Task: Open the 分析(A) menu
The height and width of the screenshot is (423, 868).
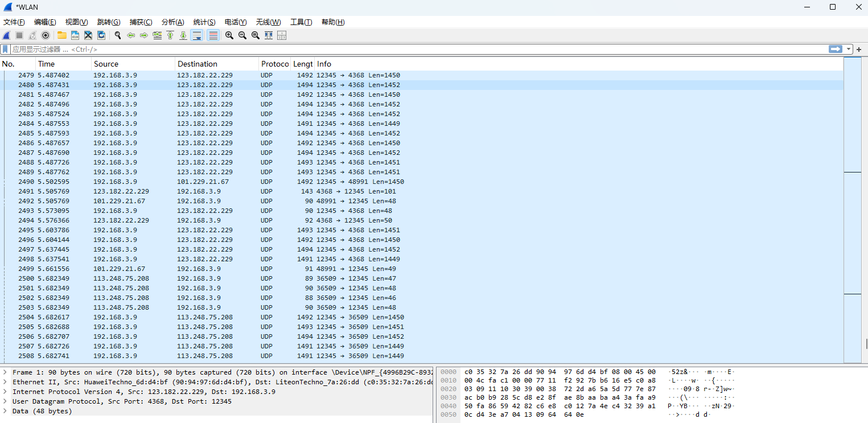Action: (173, 22)
